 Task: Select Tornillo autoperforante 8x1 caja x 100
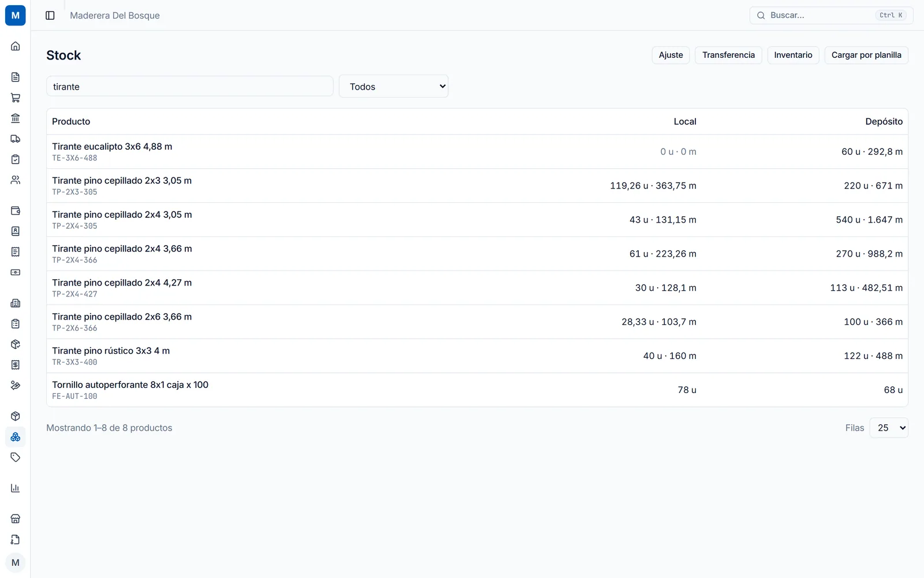[x=477, y=390]
